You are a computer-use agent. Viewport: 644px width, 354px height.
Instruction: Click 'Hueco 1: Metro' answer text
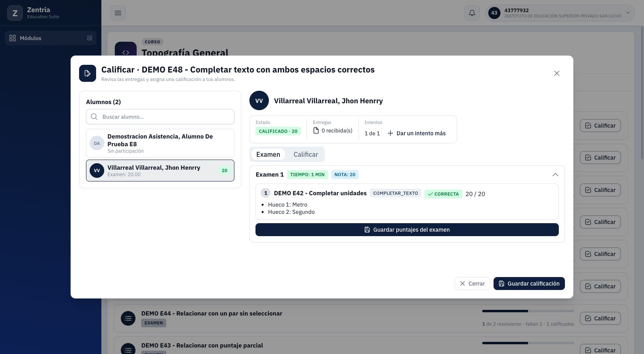pos(288,205)
